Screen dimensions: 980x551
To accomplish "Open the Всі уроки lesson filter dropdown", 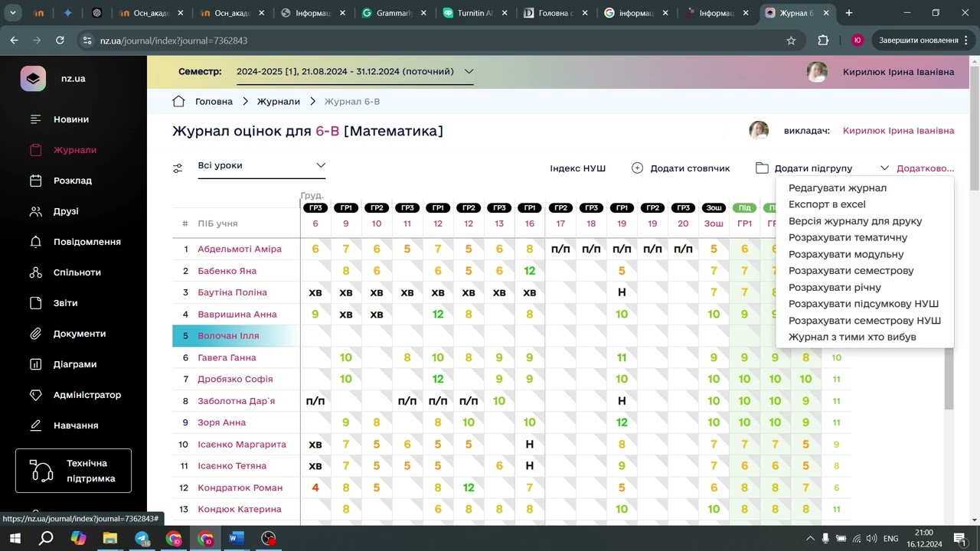I will click(262, 166).
